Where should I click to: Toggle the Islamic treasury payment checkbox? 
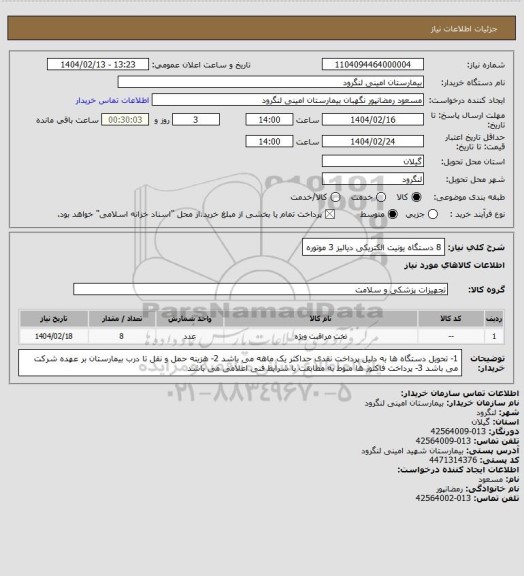click(x=330, y=214)
